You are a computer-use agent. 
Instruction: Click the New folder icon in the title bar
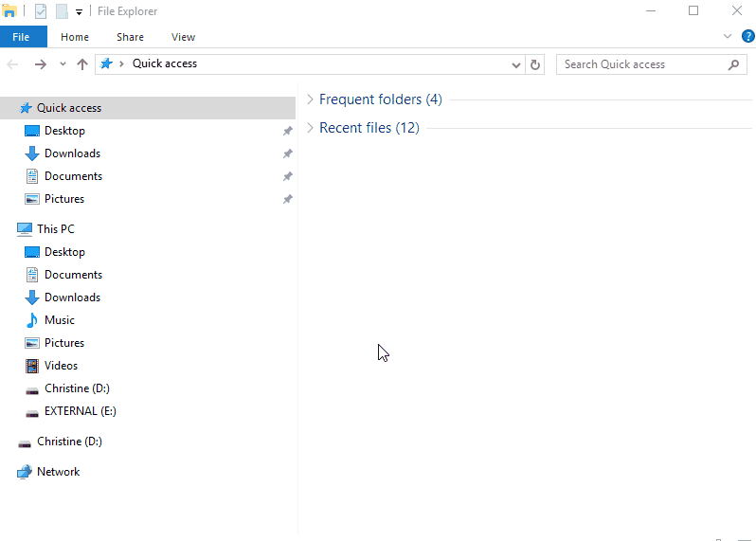(x=62, y=11)
